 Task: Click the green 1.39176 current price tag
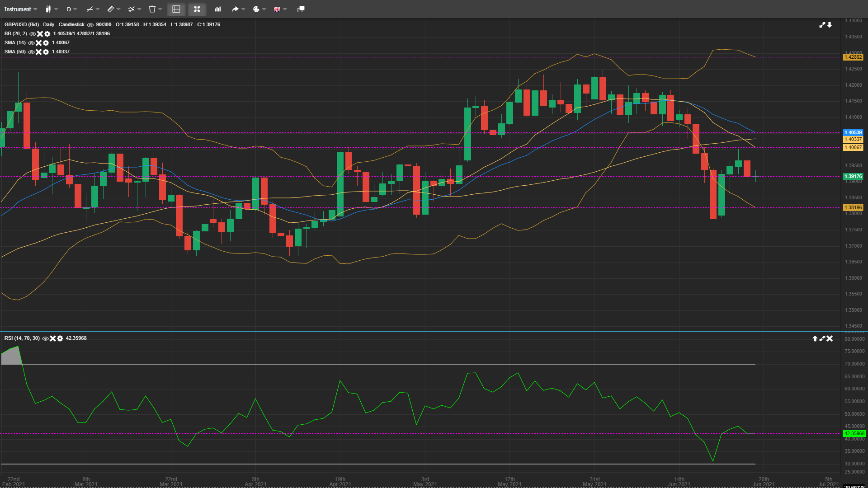(854, 177)
